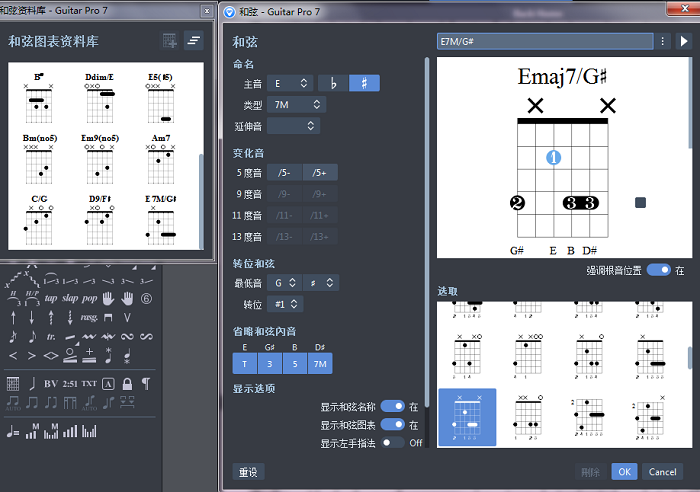
Task: Click the add chord diagram icon in library panel
Action: [x=170, y=41]
